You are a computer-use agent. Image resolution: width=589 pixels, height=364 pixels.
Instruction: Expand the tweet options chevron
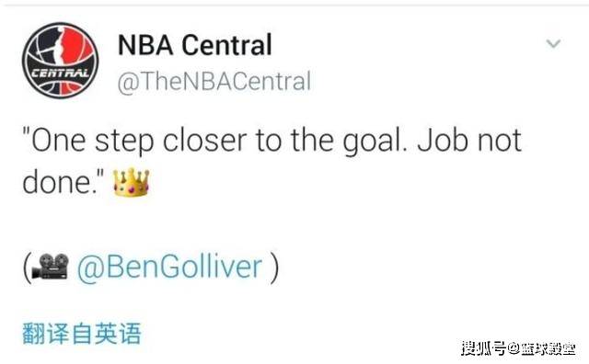(553, 43)
